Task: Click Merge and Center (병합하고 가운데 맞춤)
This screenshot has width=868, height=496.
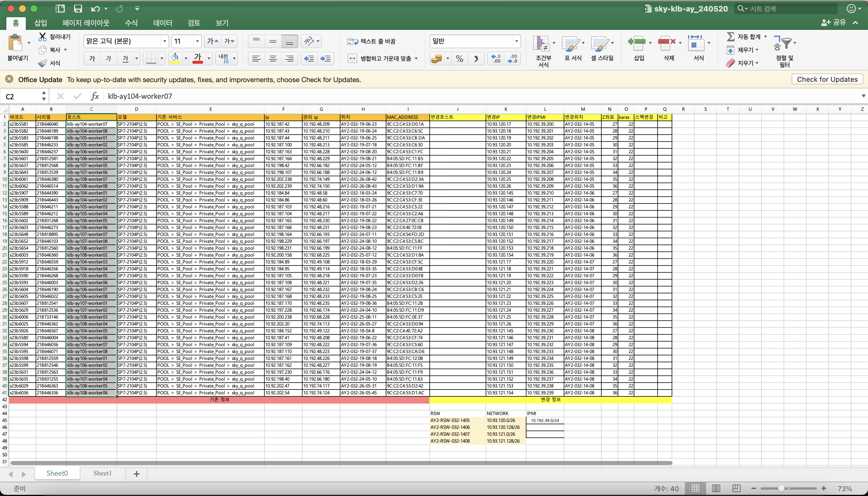Action: click(379, 59)
